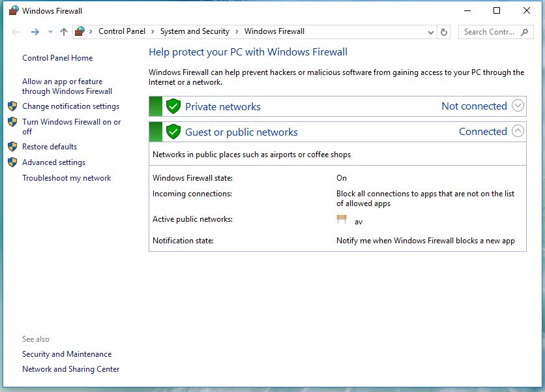
Task: Click the Back navigation arrow
Action: [16, 31]
